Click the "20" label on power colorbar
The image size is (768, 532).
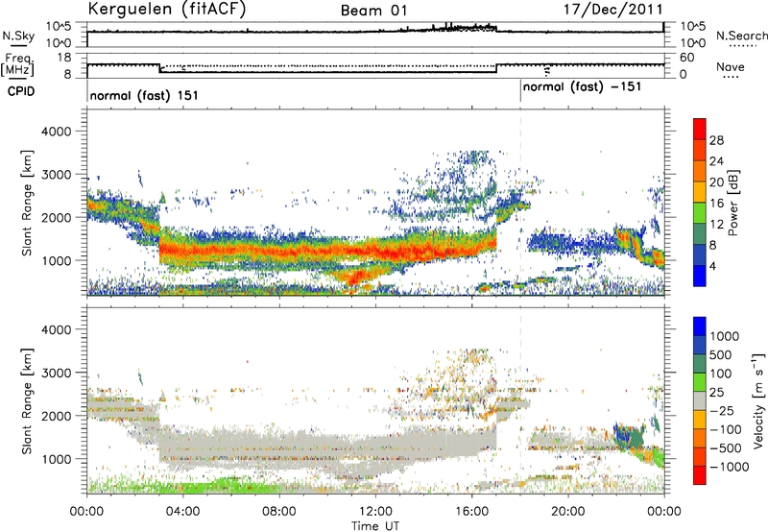(716, 182)
